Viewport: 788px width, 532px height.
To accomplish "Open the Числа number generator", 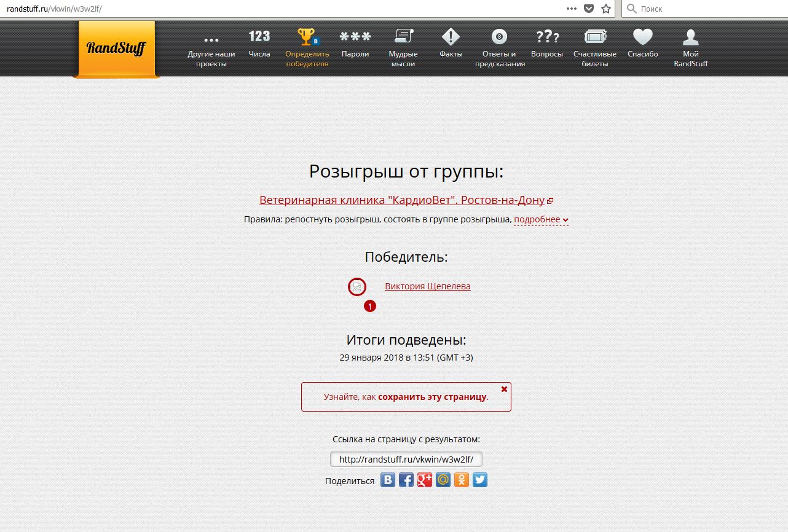I will (x=259, y=44).
